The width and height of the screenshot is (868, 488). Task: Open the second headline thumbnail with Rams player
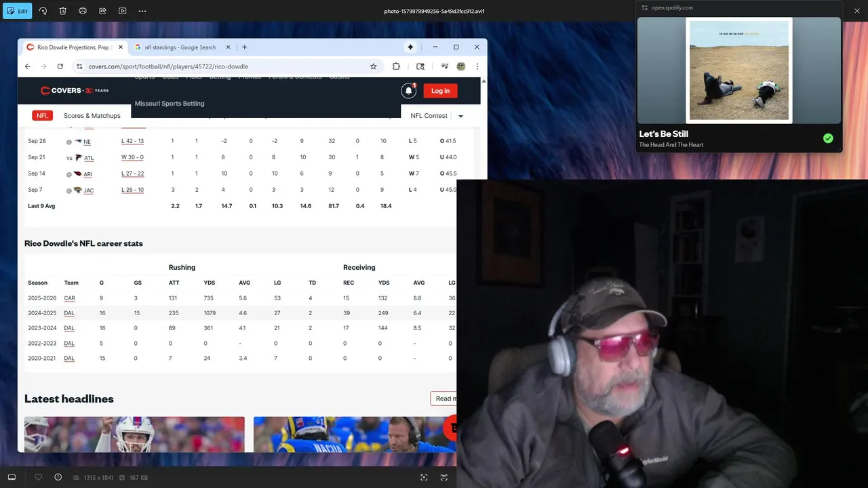pos(355,434)
